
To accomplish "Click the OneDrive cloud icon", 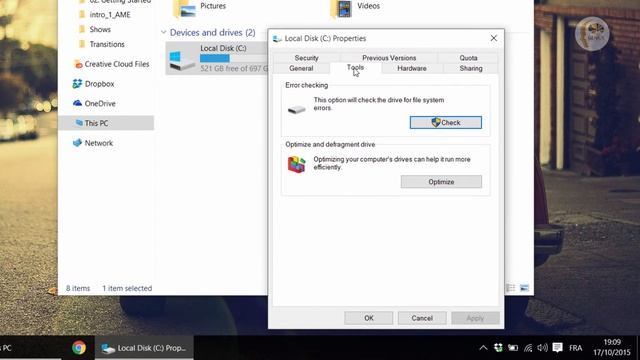I will 77,103.
